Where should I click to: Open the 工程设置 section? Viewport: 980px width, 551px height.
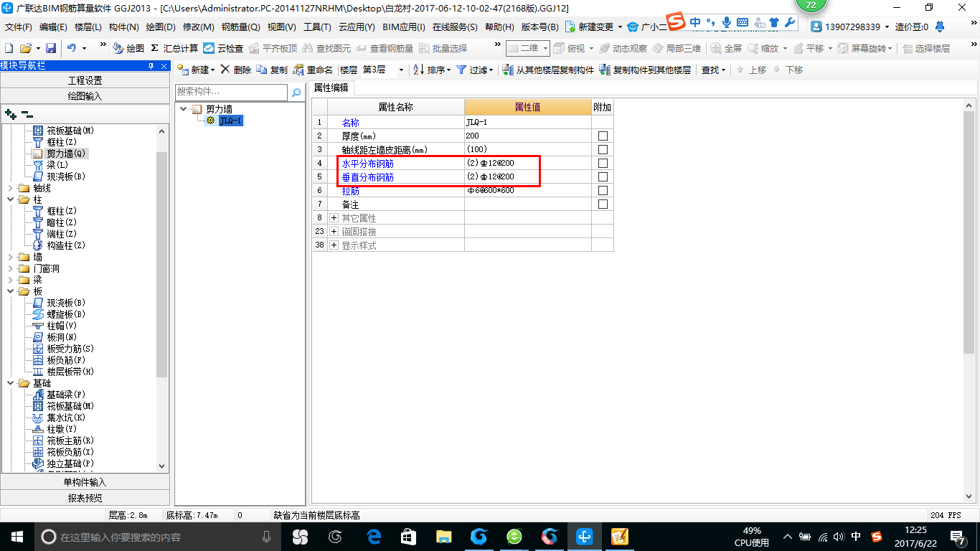tap(85, 80)
